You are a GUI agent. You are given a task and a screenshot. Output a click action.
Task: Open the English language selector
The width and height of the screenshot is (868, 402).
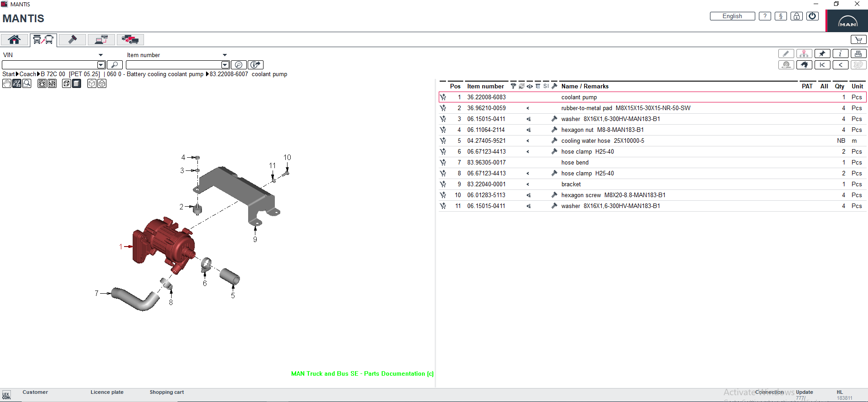click(x=732, y=16)
